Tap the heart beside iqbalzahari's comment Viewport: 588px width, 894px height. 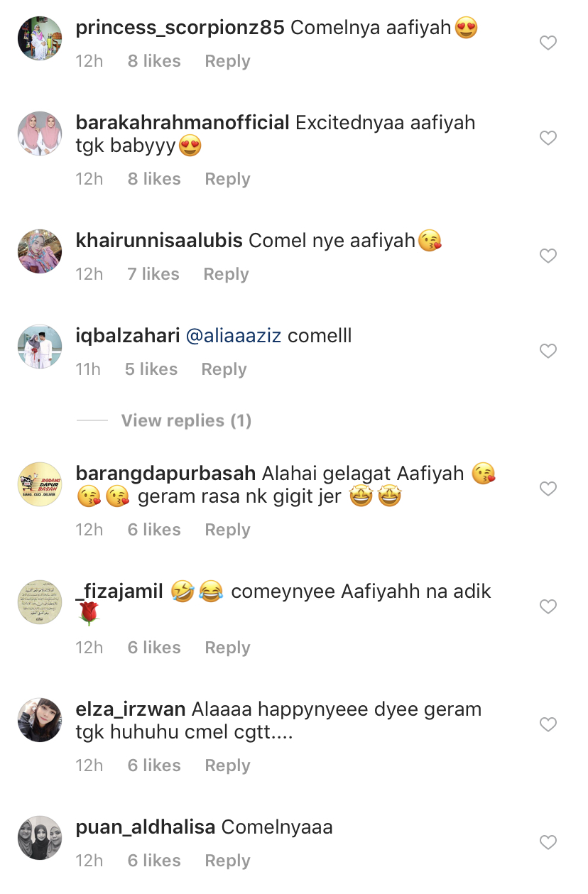coord(548,351)
